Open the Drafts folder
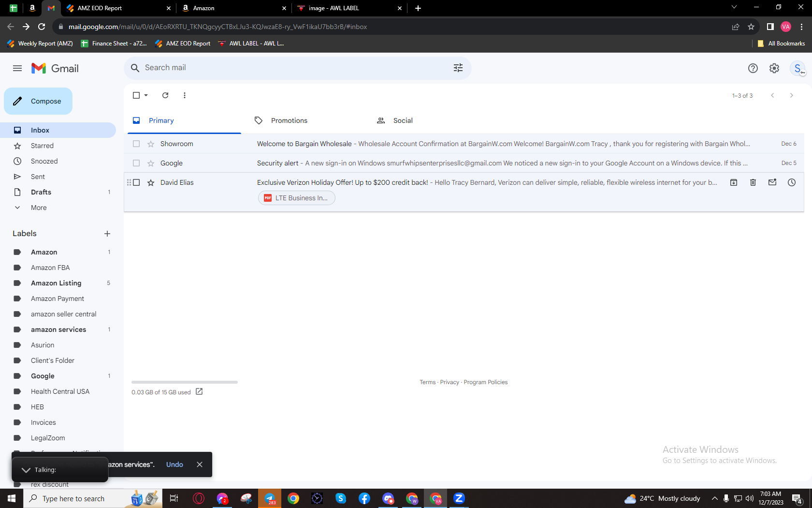Viewport: 812px width, 508px height. point(58,192)
